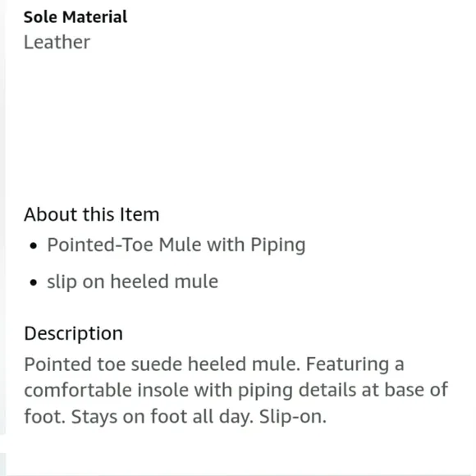Image resolution: width=476 pixels, height=476 pixels.
Task: Click the word Material in the label
Action: pyautogui.click(x=94, y=17)
